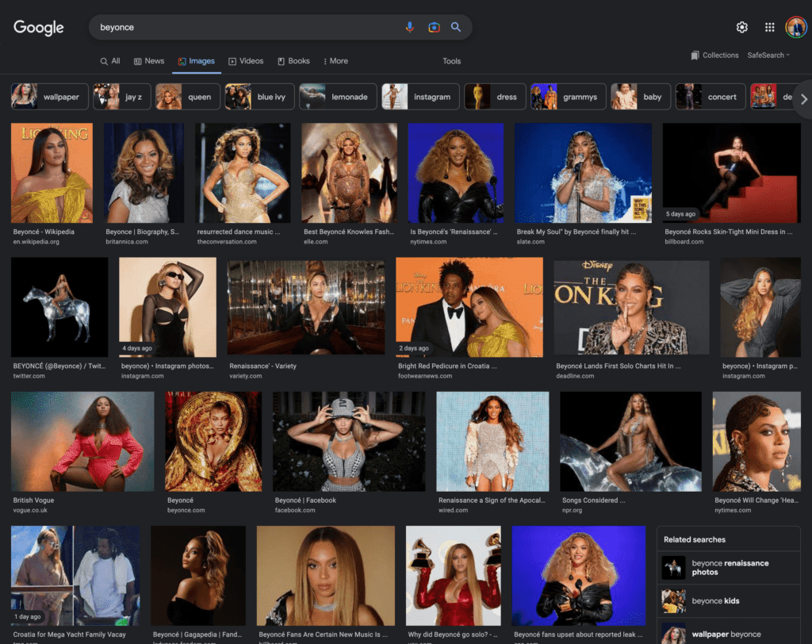Image resolution: width=812 pixels, height=644 pixels.
Task: Expand the SafeSearch dropdown
Action: pos(768,56)
